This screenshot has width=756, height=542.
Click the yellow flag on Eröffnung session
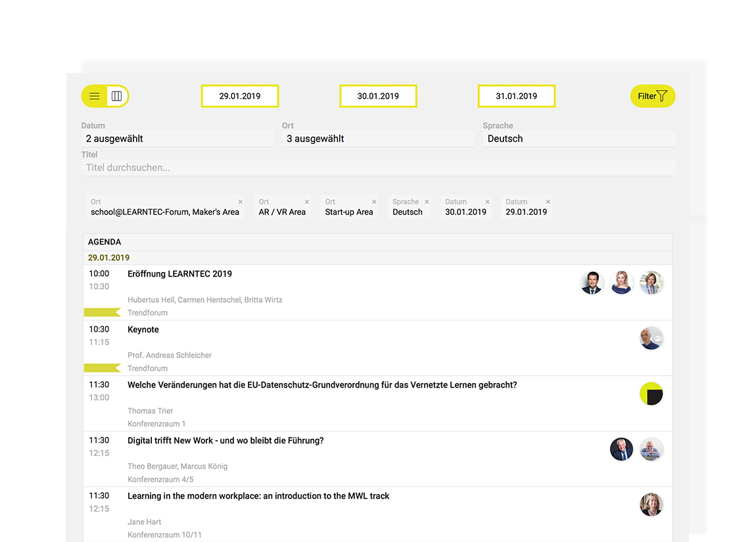point(102,312)
